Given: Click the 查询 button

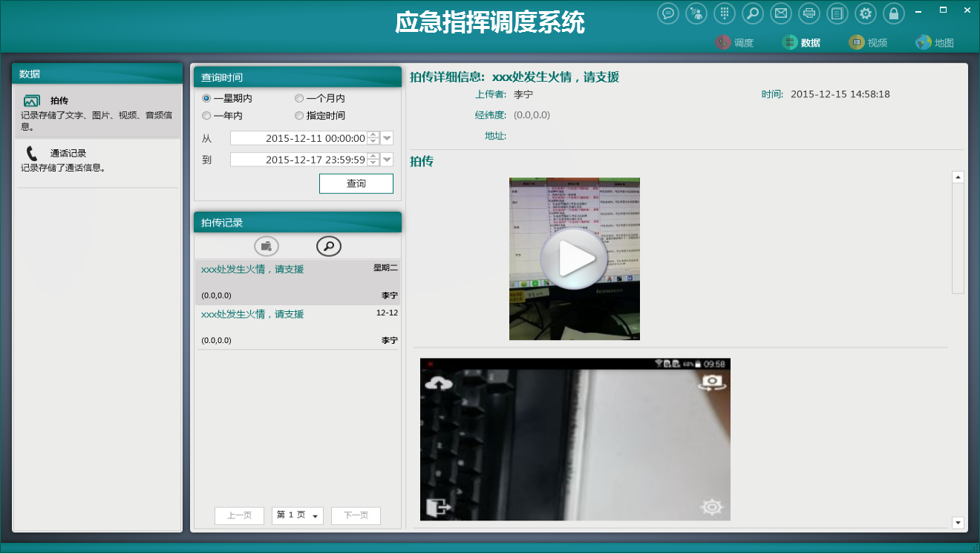Looking at the screenshot, I should (x=356, y=183).
